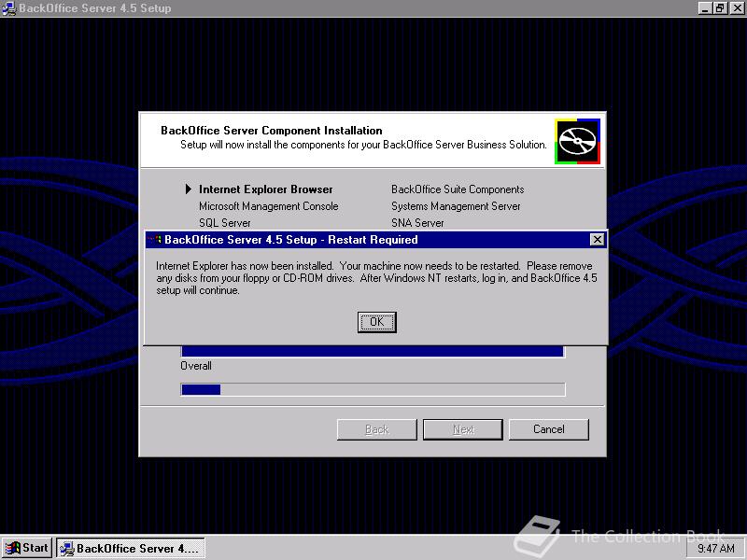The height and width of the screenshot is (560, 747).
Task: Select BackOffice Server 4.... taskbar button
Action: coord(131,548)
